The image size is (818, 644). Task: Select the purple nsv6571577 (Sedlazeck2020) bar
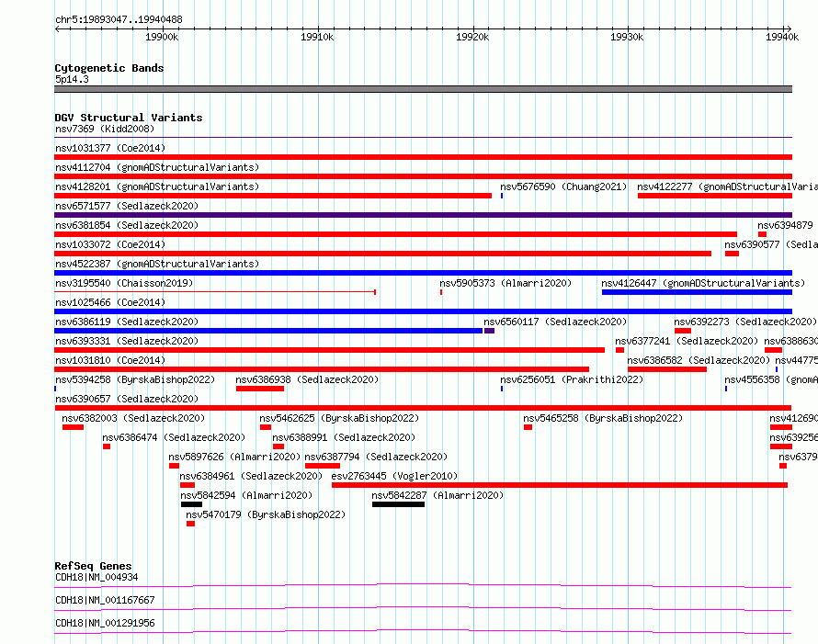(x=423, y=215)
